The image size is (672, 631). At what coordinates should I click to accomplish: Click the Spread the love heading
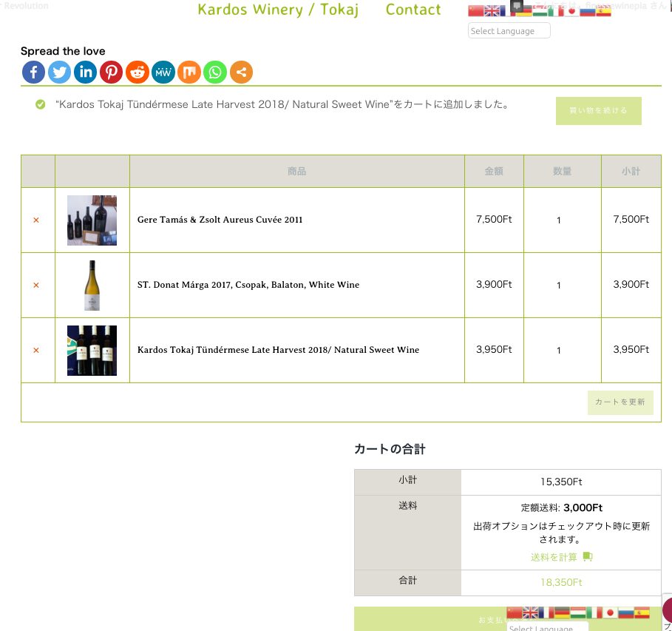click(63, 51)
